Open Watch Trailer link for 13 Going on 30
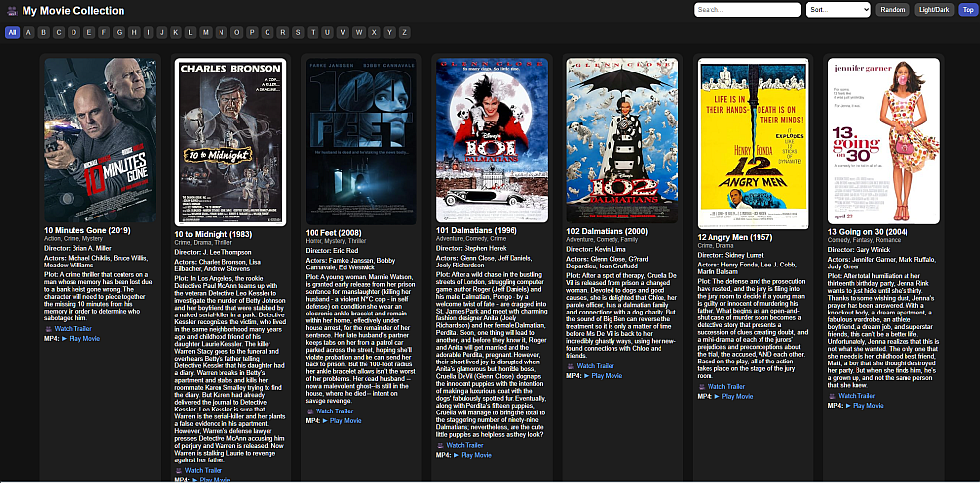Image resolution: width=980 pixels, height=483 pixels. coord(857,396)
